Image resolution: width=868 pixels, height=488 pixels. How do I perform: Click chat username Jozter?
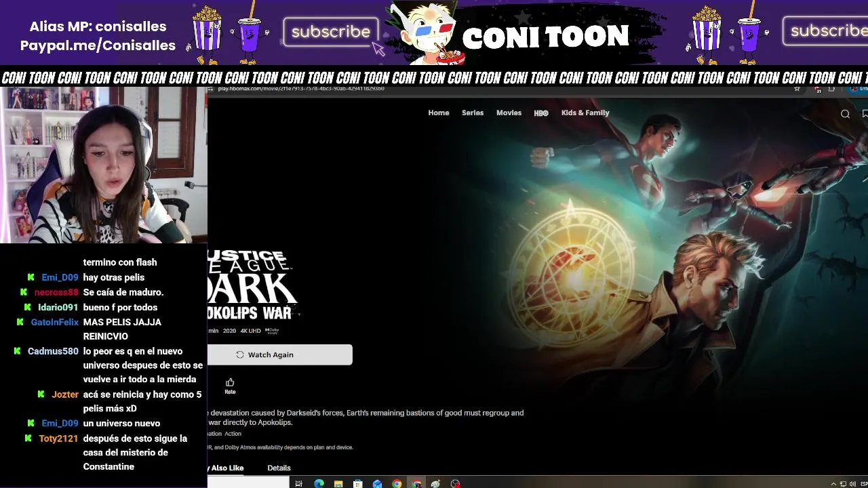click(x=65, y=394)
